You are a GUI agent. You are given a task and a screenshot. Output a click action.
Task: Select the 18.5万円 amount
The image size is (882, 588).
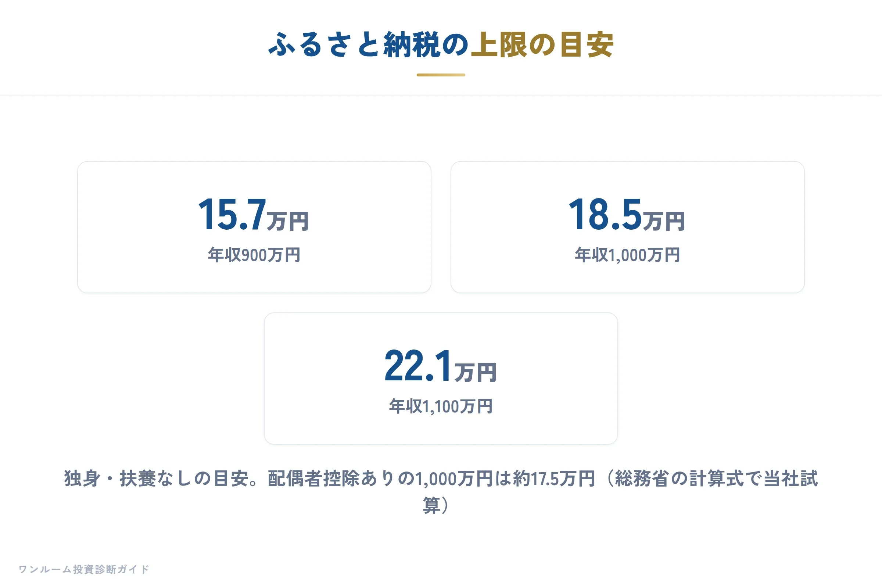627,215
